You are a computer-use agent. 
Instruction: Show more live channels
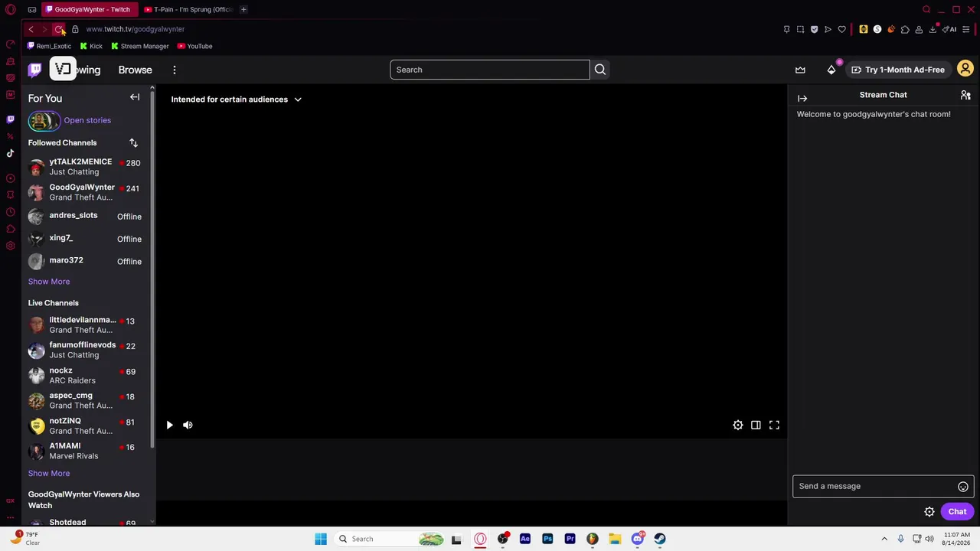49,474
